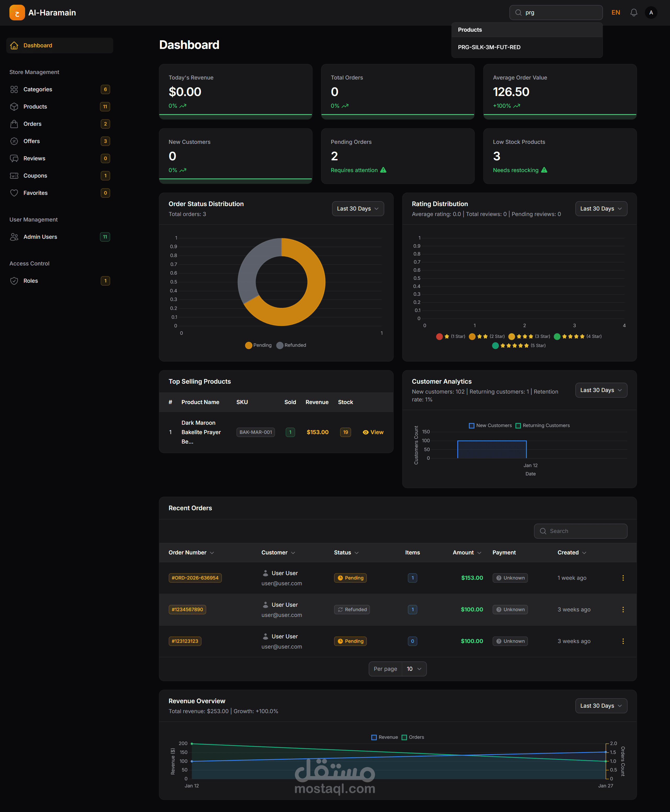The height and width of the screenshot is (812, 670).
Task: Click the Roles shield icon
Action: [14, 281]
